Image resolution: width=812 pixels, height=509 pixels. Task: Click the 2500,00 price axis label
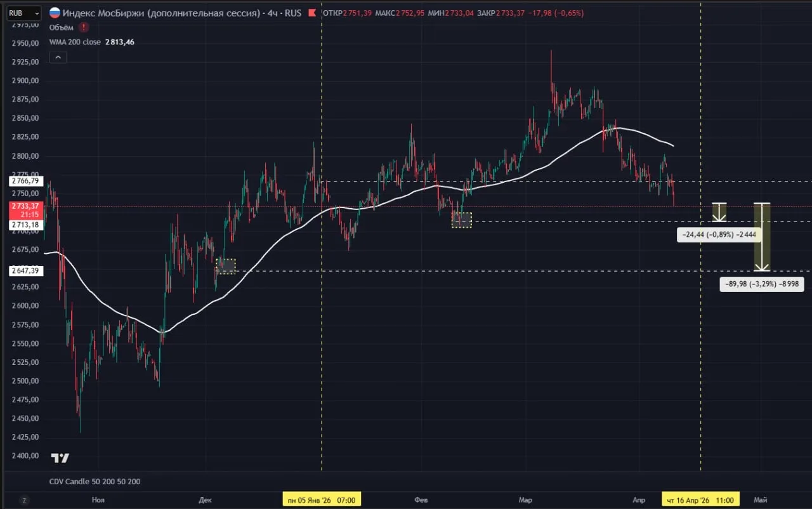[x=25, y=381]
